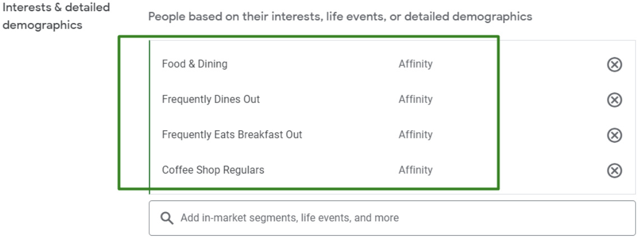Click Affinity beside Frequently Dines Out
Viewport: 644px width, 243px height.
(415, 100)
